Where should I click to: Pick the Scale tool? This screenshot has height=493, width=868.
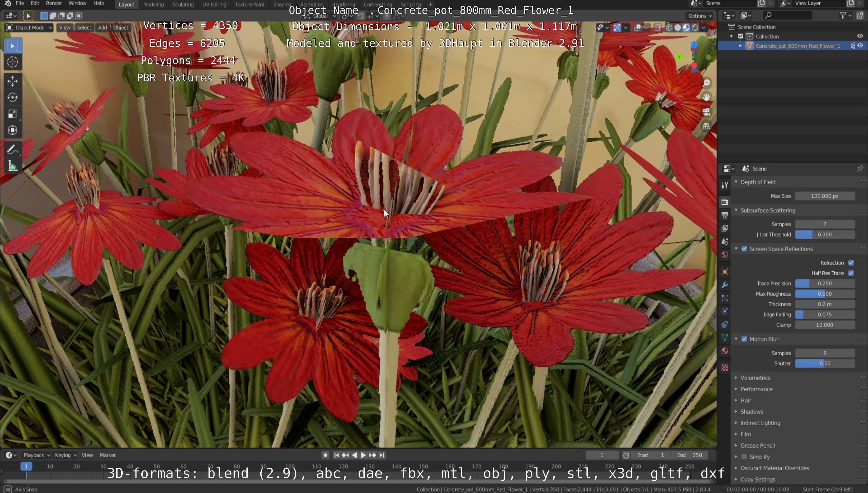pos(12,114)
